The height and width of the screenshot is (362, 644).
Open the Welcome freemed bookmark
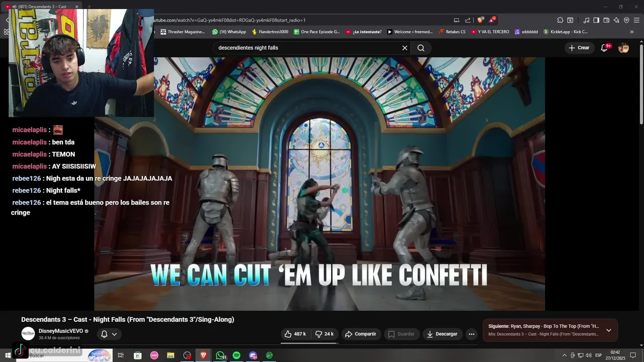click(x=410, y=32)
